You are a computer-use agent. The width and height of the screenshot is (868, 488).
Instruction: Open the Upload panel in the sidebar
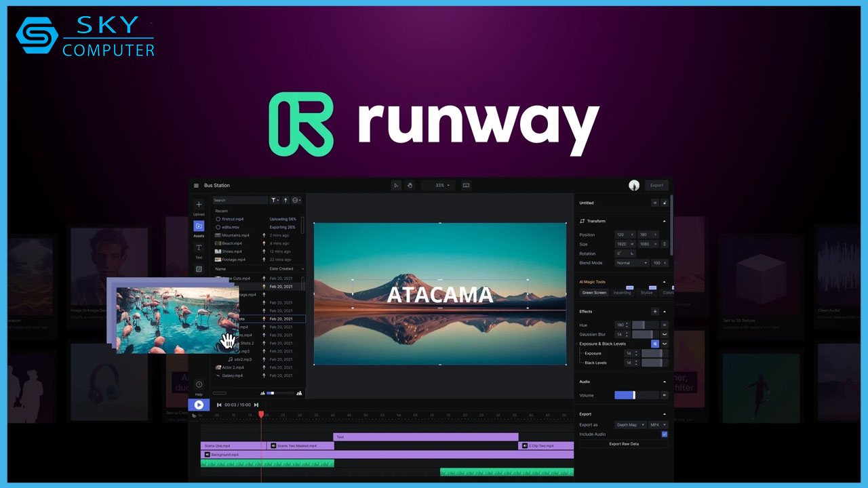click(199, 204)
